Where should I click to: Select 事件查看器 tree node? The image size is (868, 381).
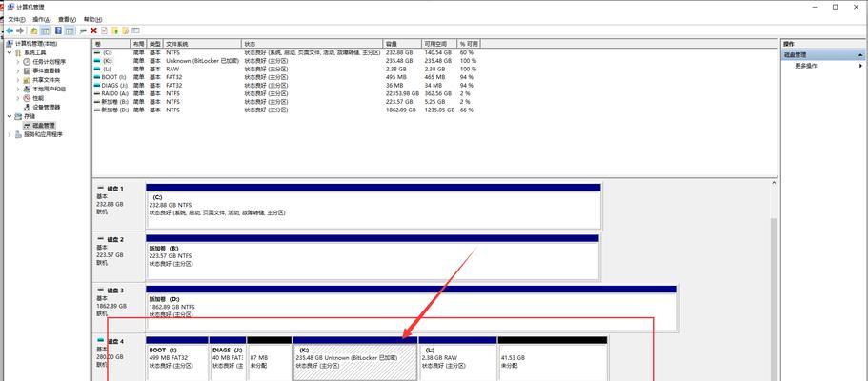click(x=46, y=70)
